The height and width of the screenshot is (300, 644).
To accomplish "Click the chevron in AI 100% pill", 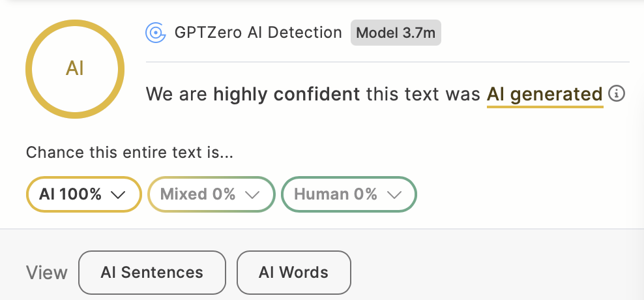I will 118,195.
